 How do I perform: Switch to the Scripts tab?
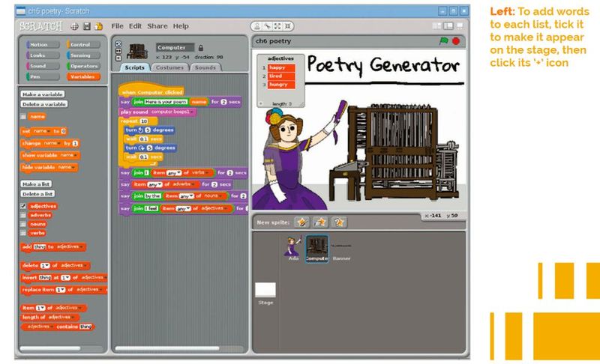pos(135,67)
